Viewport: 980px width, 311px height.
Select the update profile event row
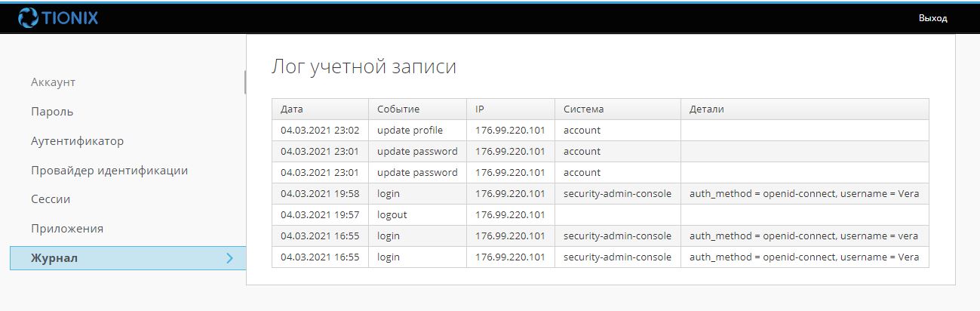(x=410, y=131)
